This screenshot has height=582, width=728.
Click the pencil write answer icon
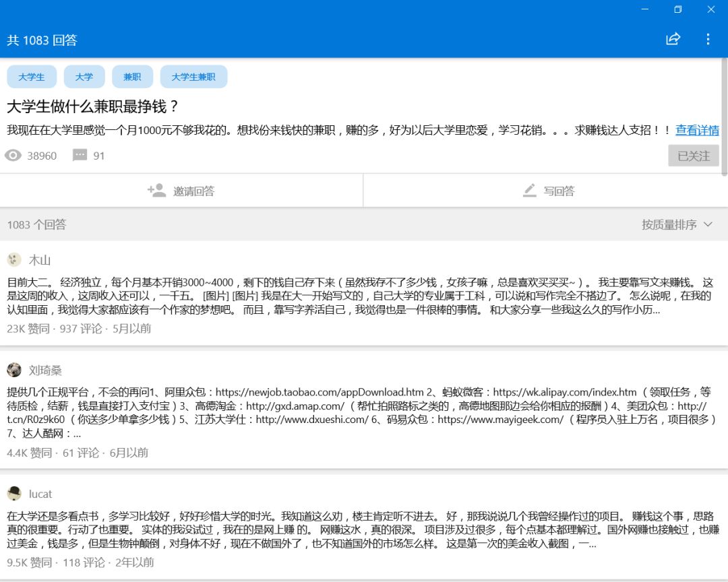[x=530, y=191]
